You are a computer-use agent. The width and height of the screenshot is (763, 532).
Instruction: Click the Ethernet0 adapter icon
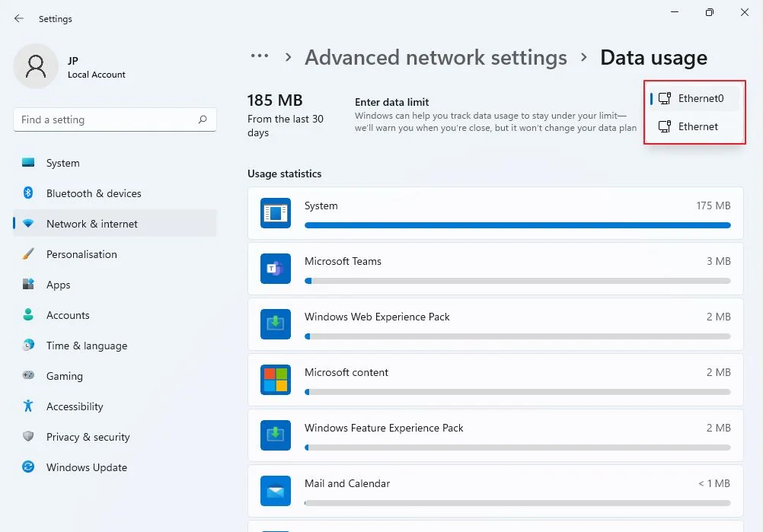(665, 98)
